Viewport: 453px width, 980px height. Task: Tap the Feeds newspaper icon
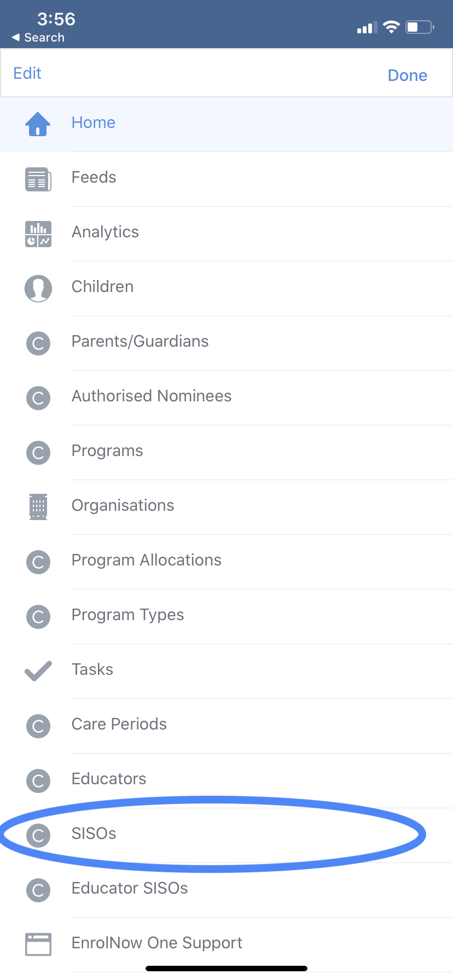tap(38, 179)
